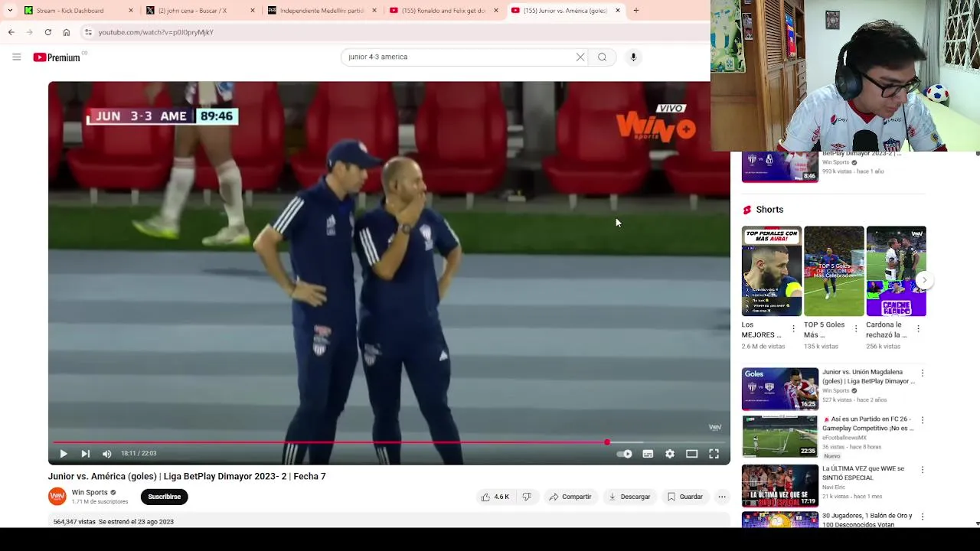Open options for Los MEJORES short
The image size is (980, 551).
pyautogui.click(x=793, y=329)
